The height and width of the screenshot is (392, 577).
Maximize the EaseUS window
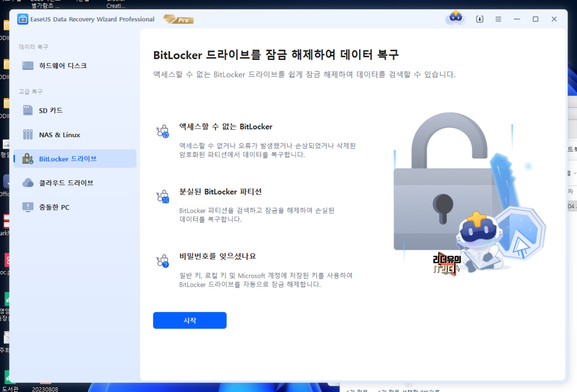[535, 19]
